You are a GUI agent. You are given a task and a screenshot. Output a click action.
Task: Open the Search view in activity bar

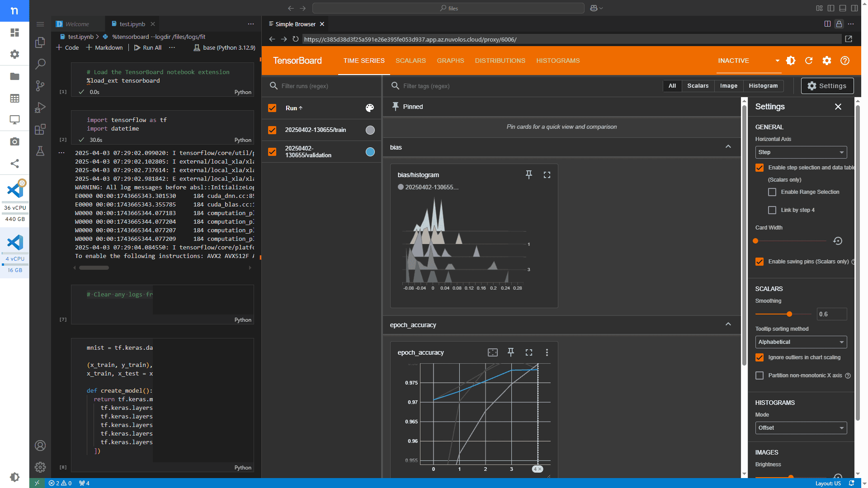[40, 64]
